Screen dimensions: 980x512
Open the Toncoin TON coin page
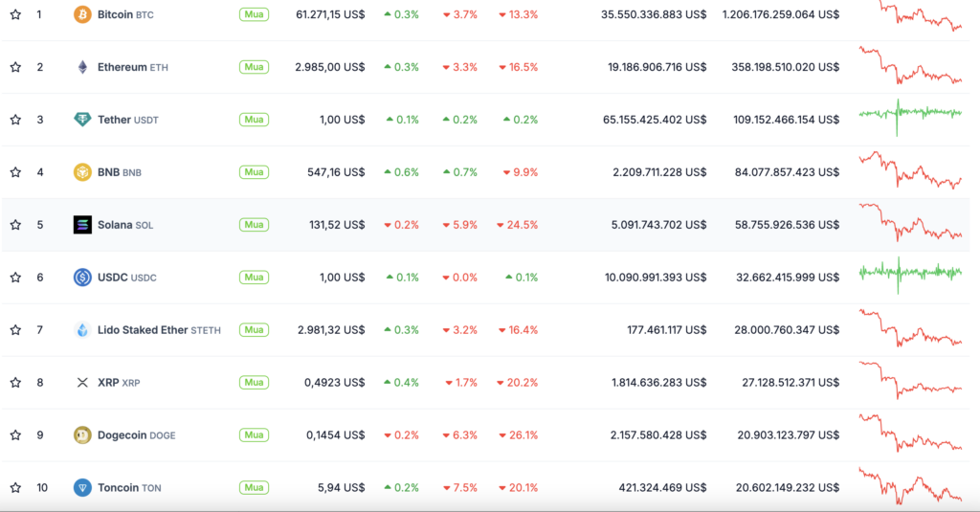pos(129,487)
